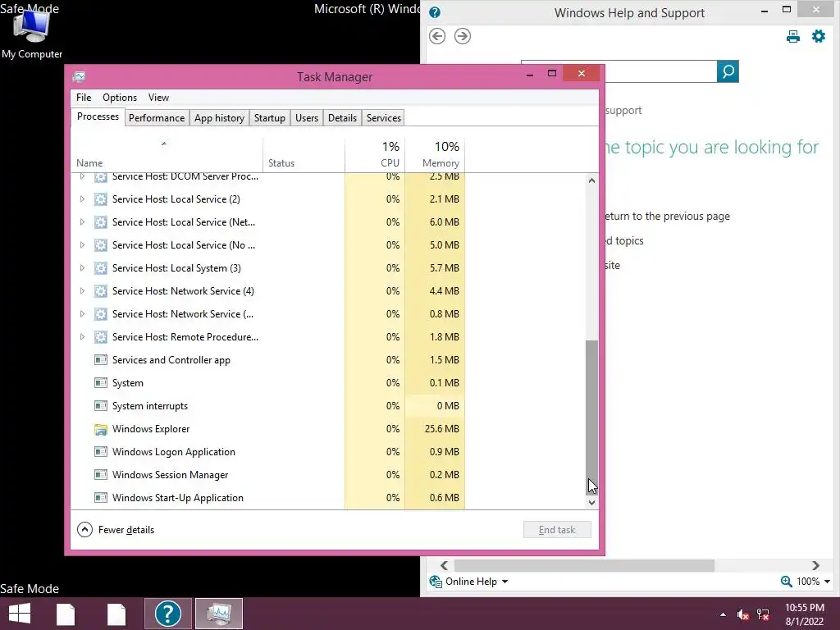The width and height of the screenshot is (840, 630).
Task: Switch to the Services tab
Action: 384,118
